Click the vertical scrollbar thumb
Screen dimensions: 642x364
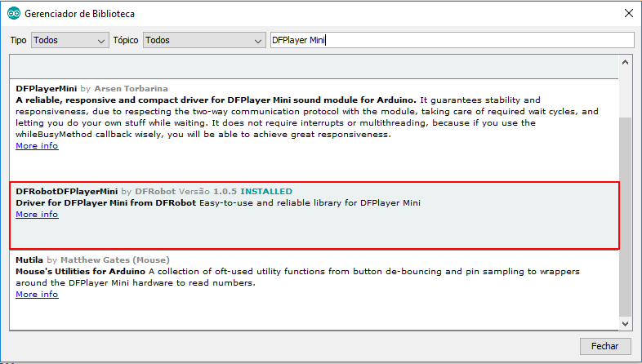(625, 217)
